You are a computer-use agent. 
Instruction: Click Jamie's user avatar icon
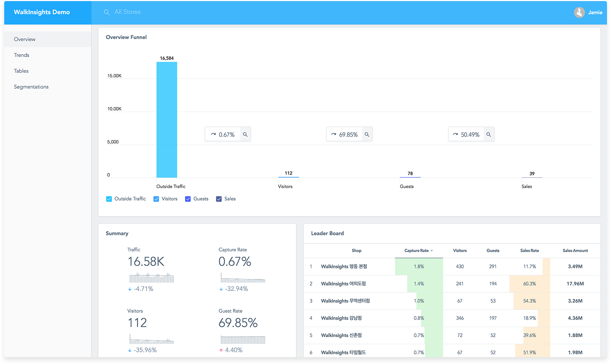579,12
